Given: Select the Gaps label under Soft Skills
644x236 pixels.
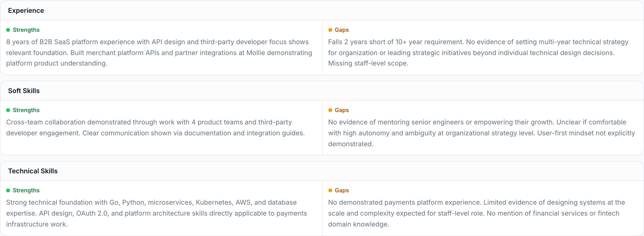Looking at the screenshot, I should (x=341, y=110).
